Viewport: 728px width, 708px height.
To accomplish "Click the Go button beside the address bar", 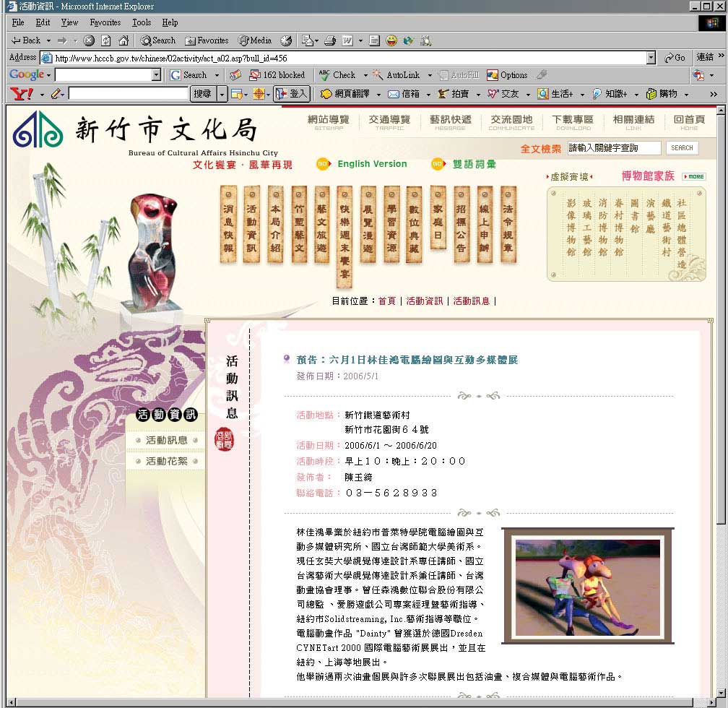I will point(675,58).
